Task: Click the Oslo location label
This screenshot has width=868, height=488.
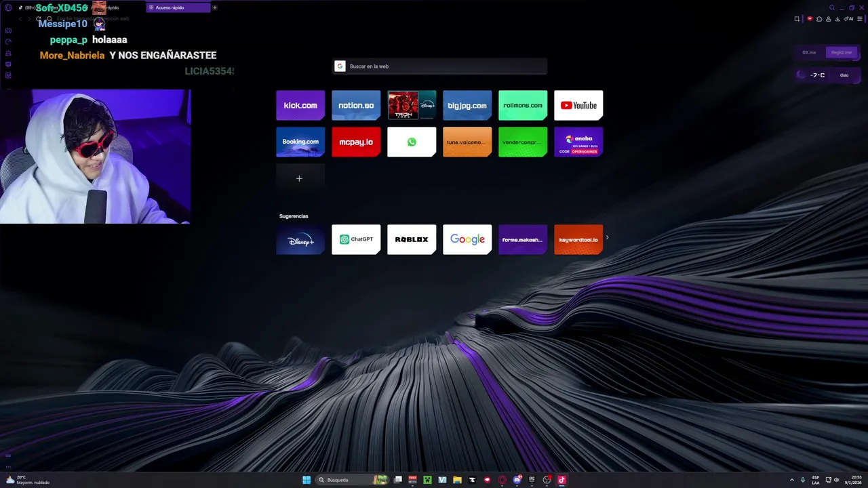Action: 844,75
